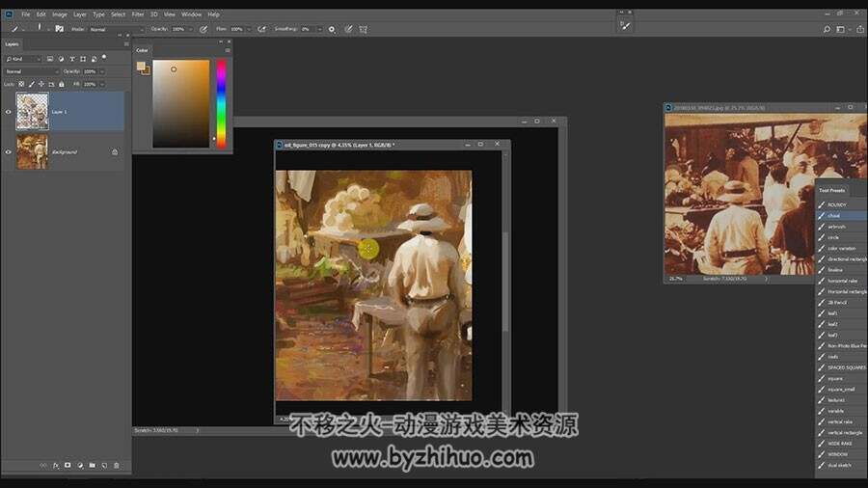This screenshot has width=868, height=488.
Task: Open the Window menu
Action: [192, 14]
